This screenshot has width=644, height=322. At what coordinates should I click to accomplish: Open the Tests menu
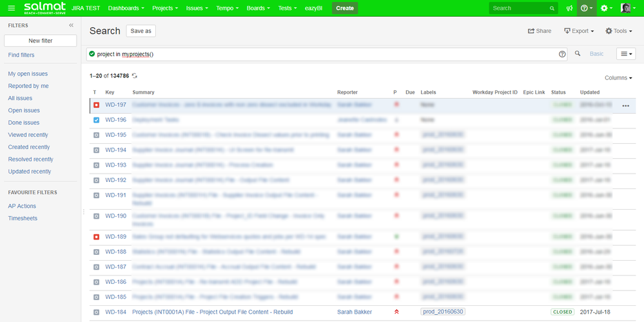288,8
